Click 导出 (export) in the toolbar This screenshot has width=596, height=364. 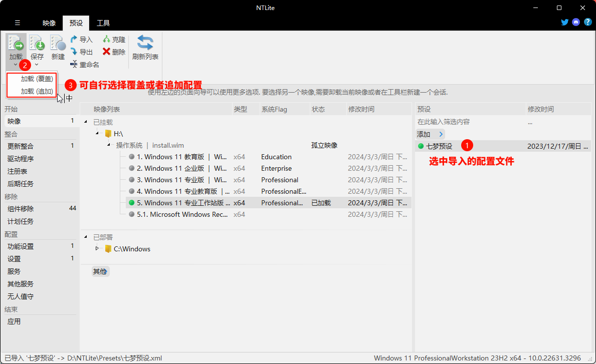(81, 52)
